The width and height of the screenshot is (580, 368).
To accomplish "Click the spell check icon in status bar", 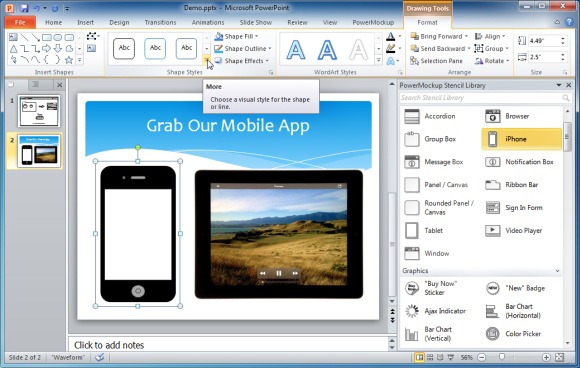I will point(100,357).
